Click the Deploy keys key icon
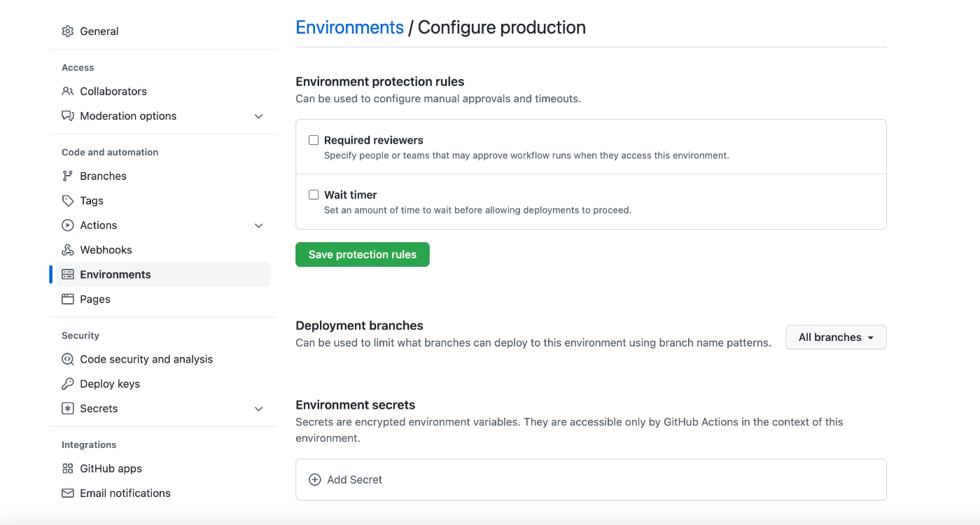Screen dimensions: 980x525 68,384
